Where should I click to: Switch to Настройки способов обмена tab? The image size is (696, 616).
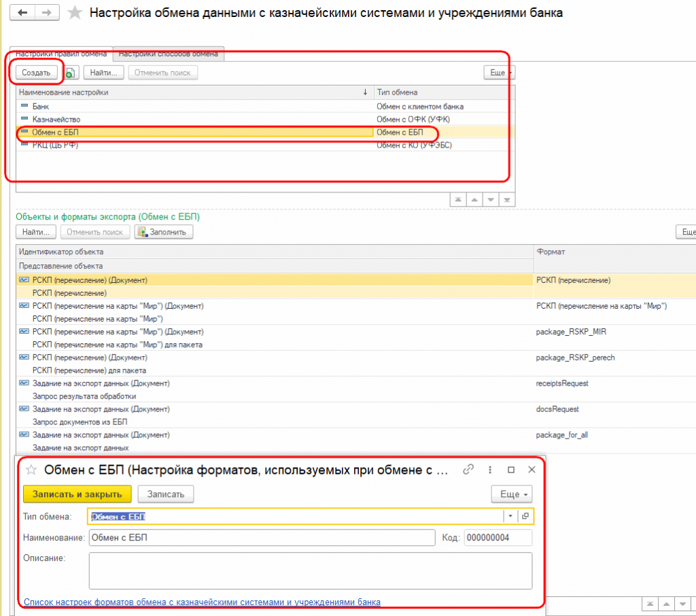click(x=169, y=54)
